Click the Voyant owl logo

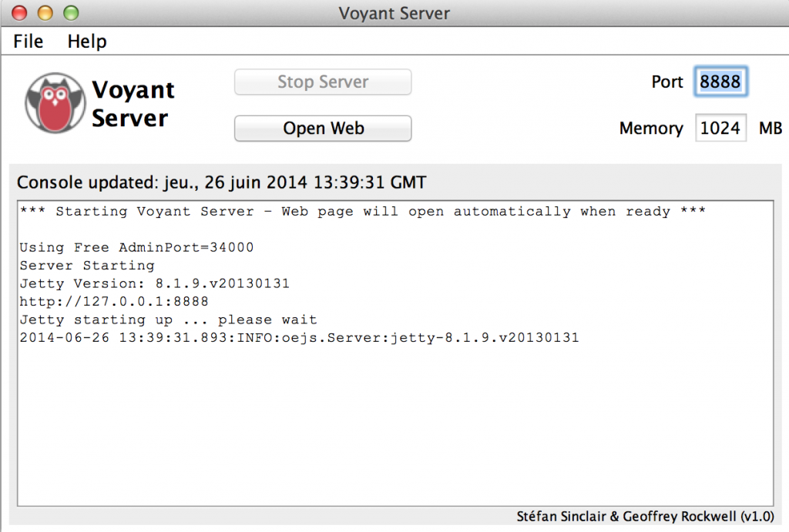[x=55, y=103]
